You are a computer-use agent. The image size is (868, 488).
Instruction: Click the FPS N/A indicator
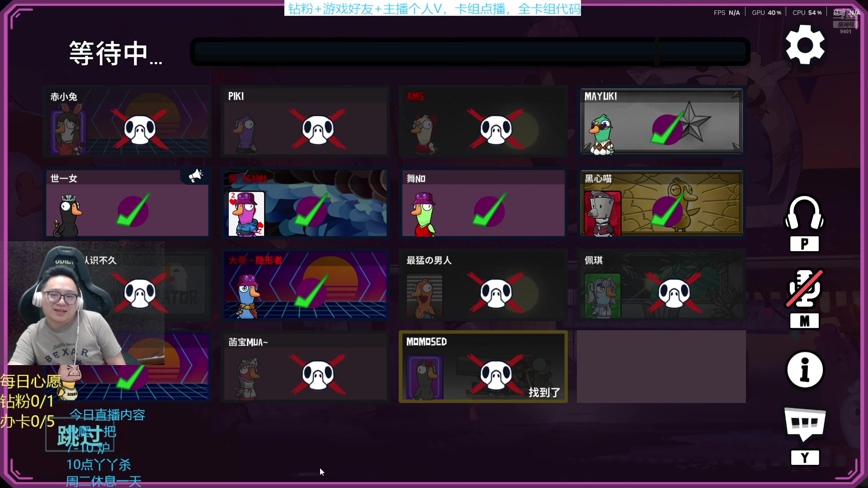726,13
